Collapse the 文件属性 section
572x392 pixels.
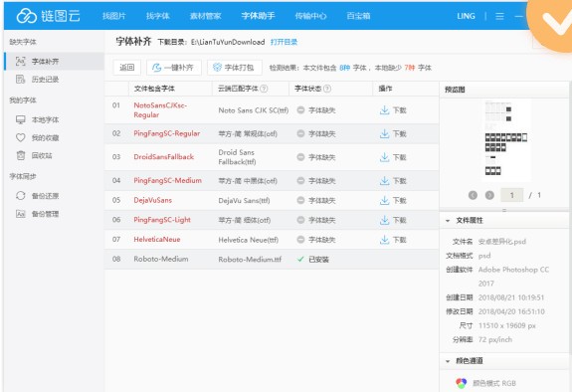pos(448,221)
